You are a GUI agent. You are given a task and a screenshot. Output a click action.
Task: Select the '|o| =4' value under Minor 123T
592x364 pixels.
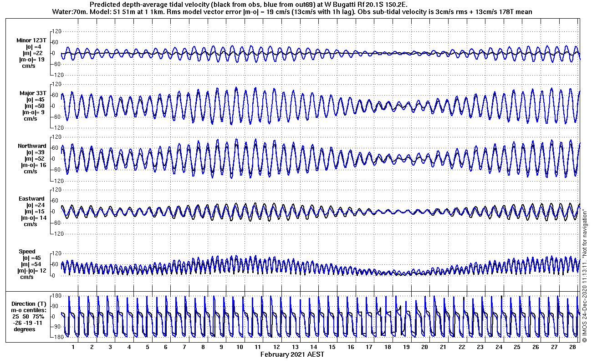click(x=34, y=47)
